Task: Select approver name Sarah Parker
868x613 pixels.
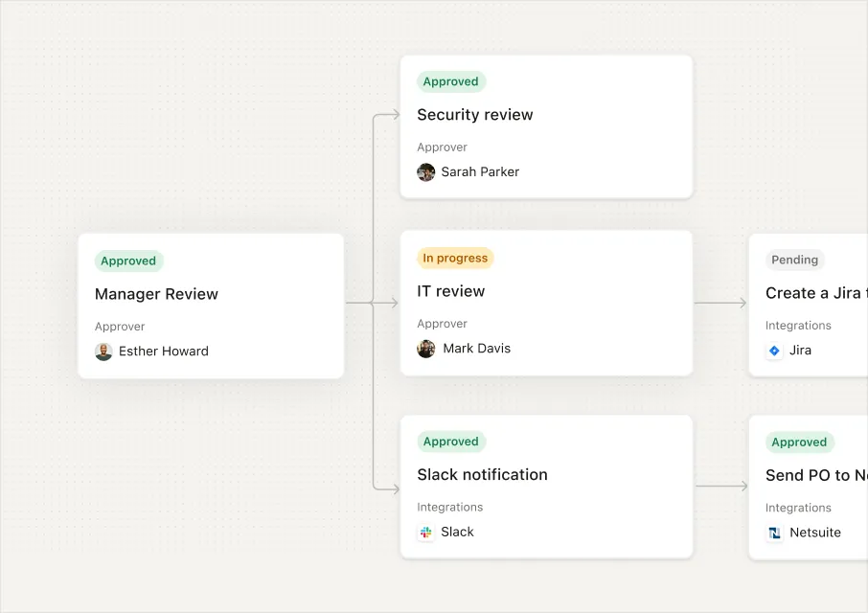Action: point(481,172)
